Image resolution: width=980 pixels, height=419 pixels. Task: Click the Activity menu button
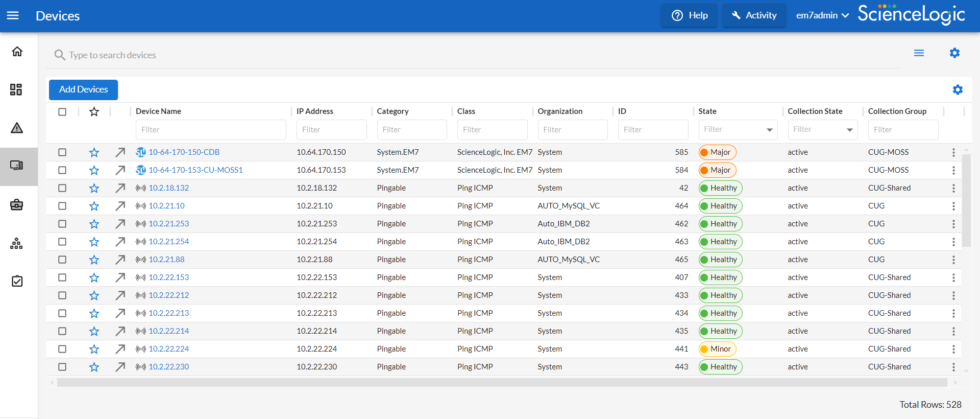tap(754, 15)
